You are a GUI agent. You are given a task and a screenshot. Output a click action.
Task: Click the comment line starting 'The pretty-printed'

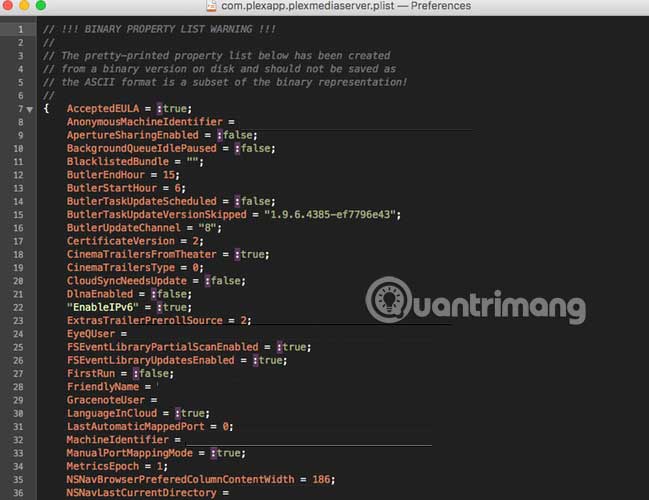click(x=217, y=56)
